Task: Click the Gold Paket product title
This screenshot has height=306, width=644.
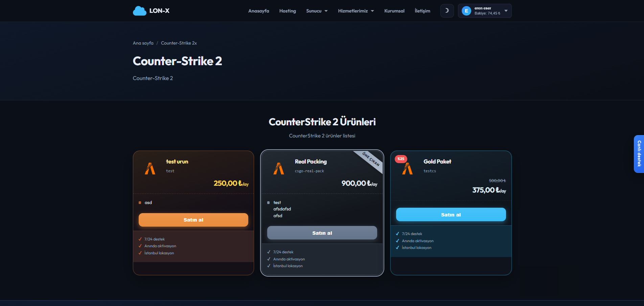Action: (437, 162)
